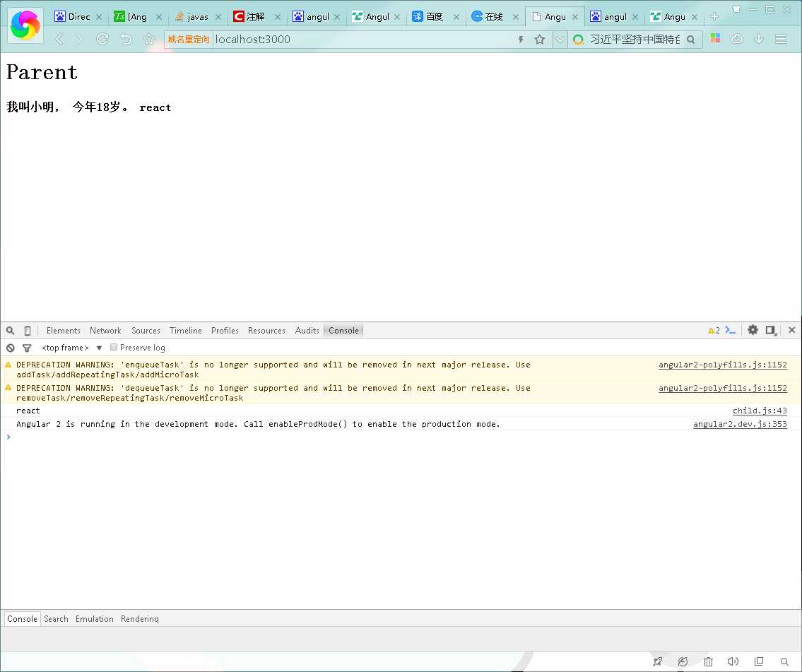The width and height of the screenshot is (802, 672).
Task: Enable the Preserve log checkbox
Action: [114, 347]
